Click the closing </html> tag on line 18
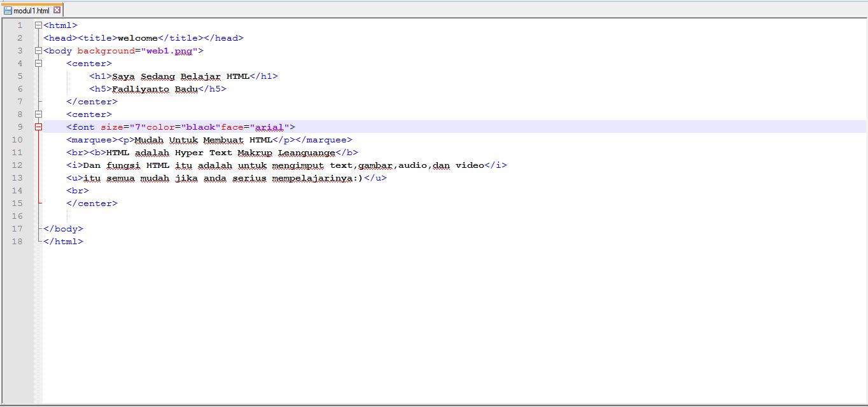This screenshot has height=407, width=868. point(63,241)
